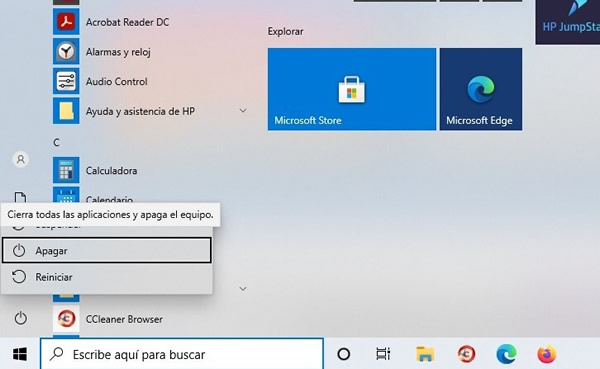This screenshot has width=600, height=369.
Task: Click the Escribe aquí para buscar search box
Action: pyautogui.click(x=182, y=354)
